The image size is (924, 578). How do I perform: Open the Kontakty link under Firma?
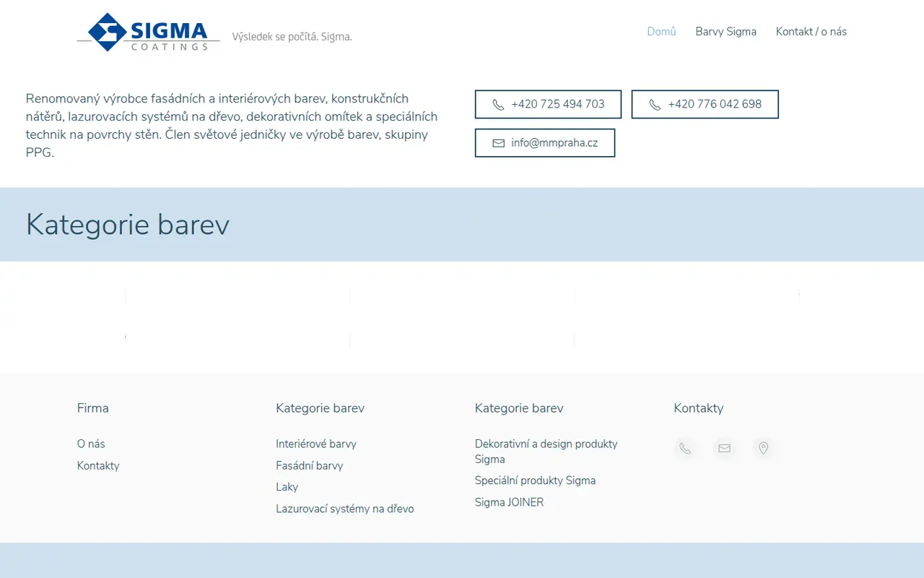coord(98,465)
